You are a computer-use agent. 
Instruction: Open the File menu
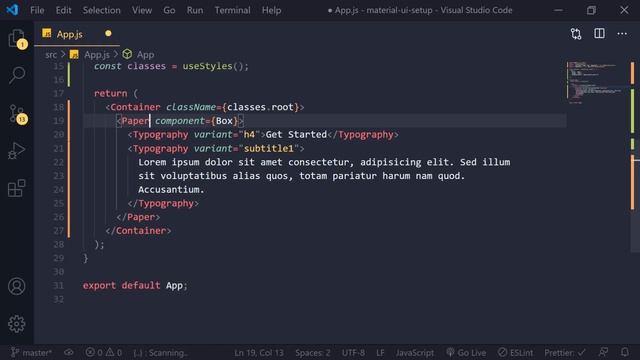(x=37, y=10)
